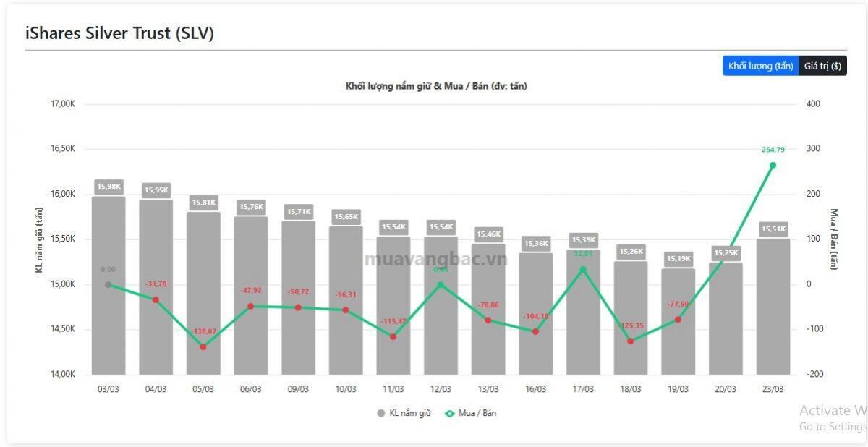Click the -200 right axis value

coord(814,374)
